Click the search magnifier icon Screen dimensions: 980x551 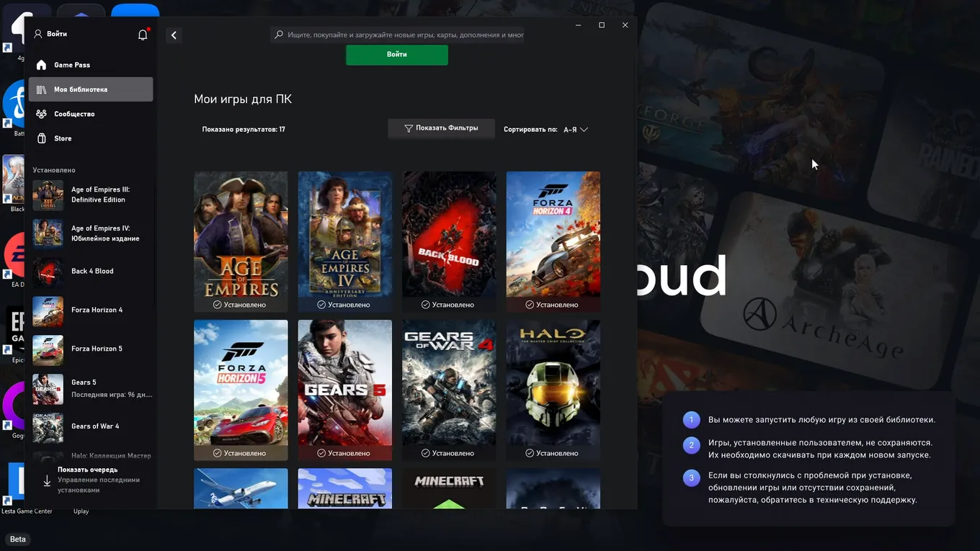(279, 35)
